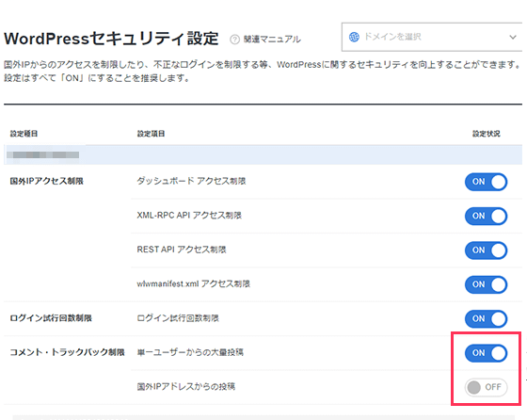527x420 pixels.
Task: Click the 設定種目 column header
Action: (24, 134)
